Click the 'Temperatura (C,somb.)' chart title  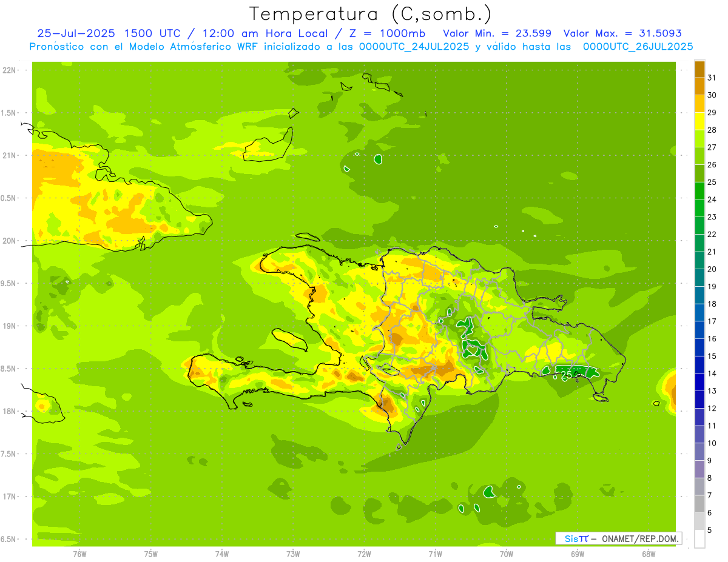(x=371, y=14)
